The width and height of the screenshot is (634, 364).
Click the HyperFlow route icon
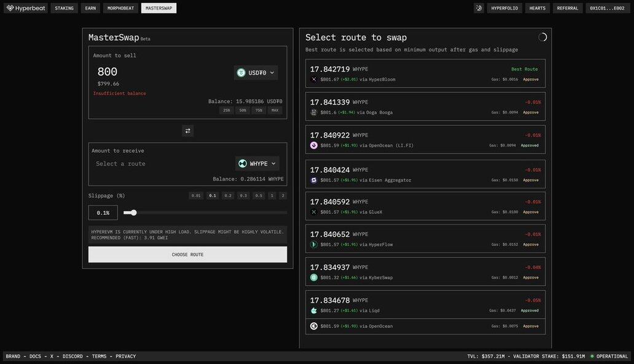(x=314, y=244)
